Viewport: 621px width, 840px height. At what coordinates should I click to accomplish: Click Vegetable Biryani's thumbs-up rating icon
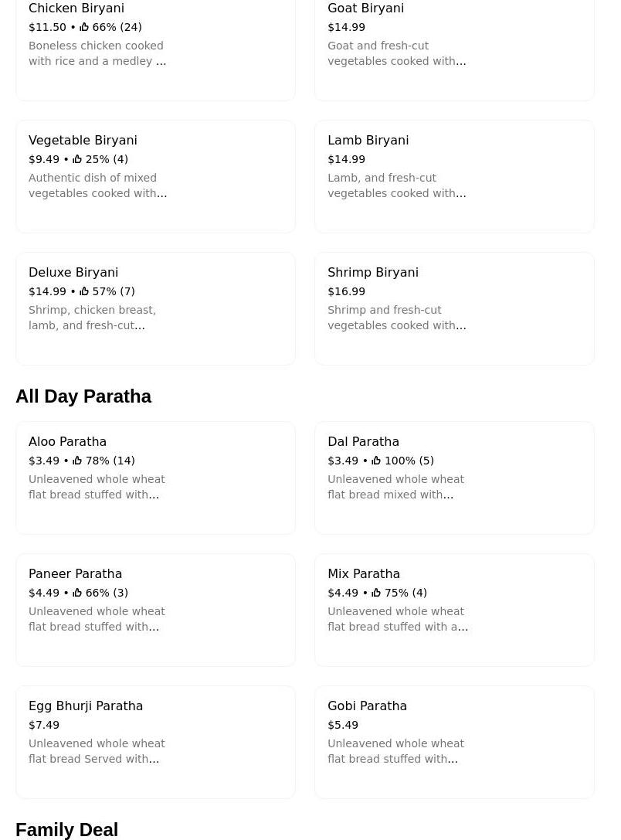77,159
